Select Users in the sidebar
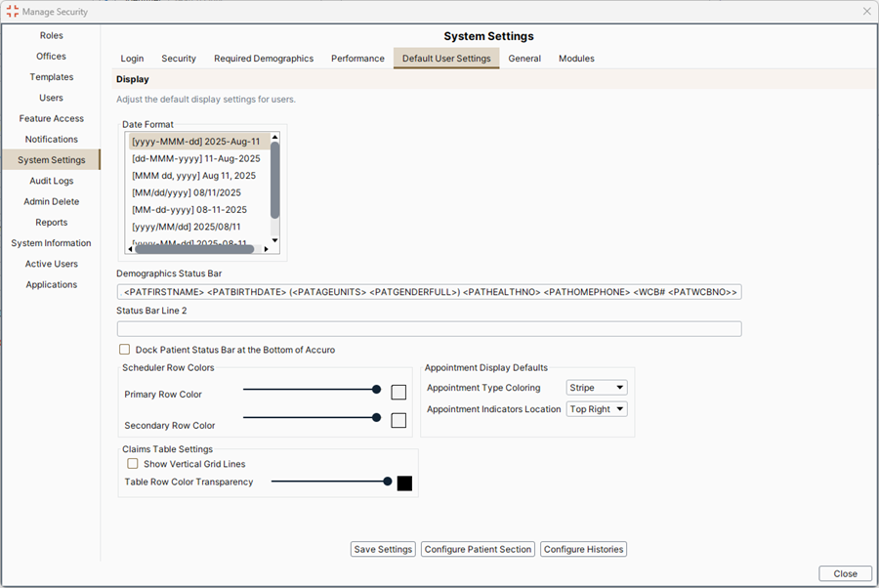The width and height of the screenshot is (879, 588). tap(51, 97)
